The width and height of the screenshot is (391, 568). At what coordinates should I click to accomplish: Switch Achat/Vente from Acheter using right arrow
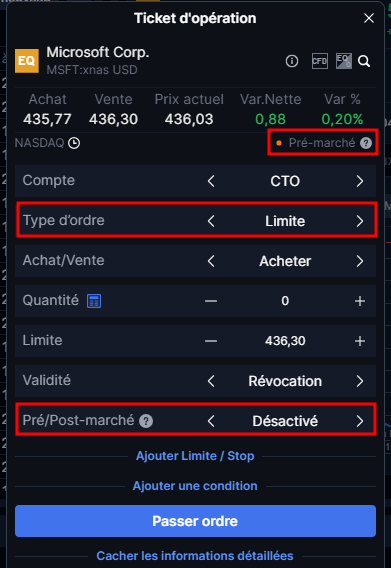pos(359,261)
